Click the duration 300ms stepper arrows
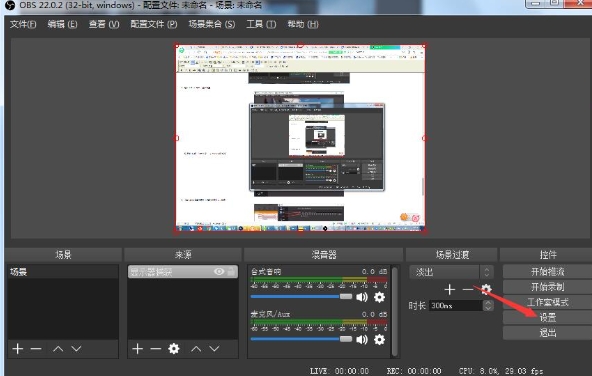The image size is (592, 376). (488, 305)
